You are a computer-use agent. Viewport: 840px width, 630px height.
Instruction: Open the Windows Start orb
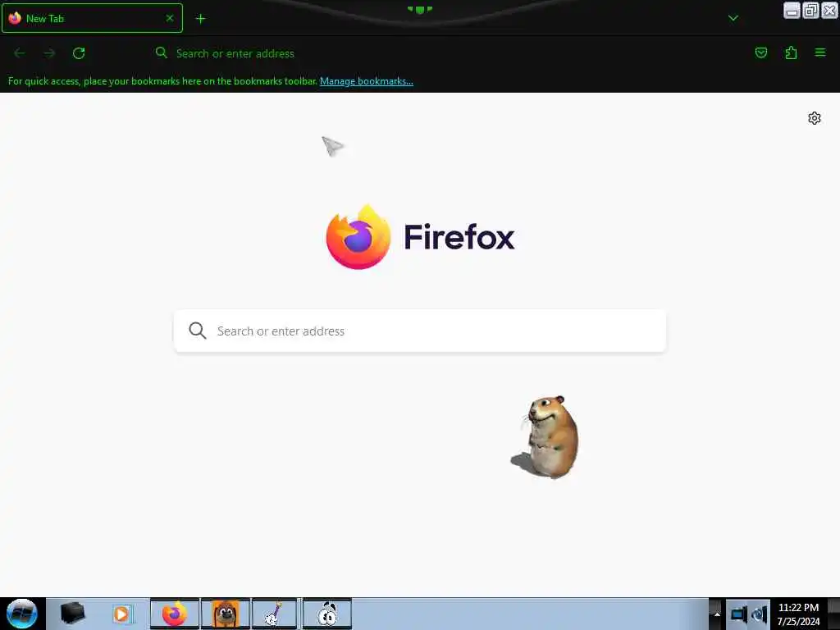(22, 614)
